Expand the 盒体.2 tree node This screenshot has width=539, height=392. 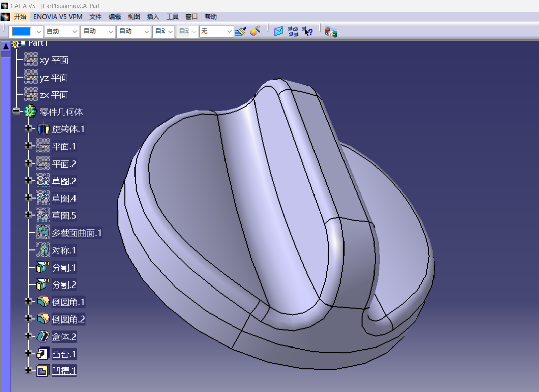[28, 336]
